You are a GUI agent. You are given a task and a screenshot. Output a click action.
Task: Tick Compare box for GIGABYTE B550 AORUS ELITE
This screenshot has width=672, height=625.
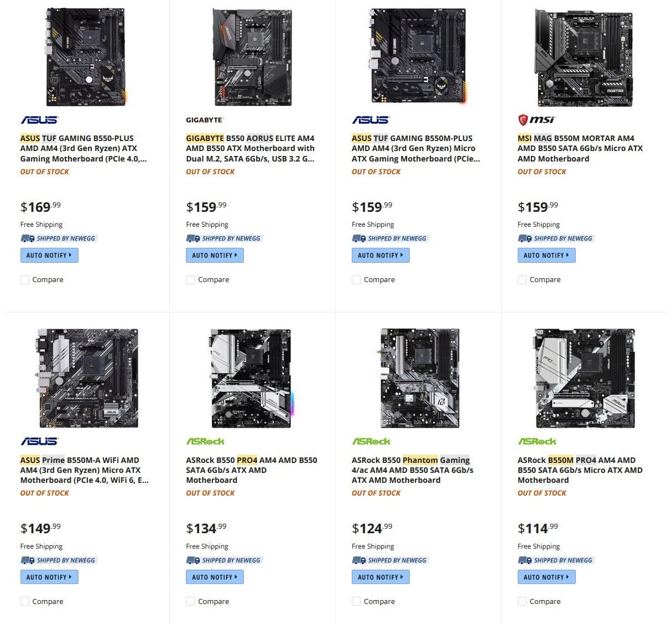coord(191,280)
